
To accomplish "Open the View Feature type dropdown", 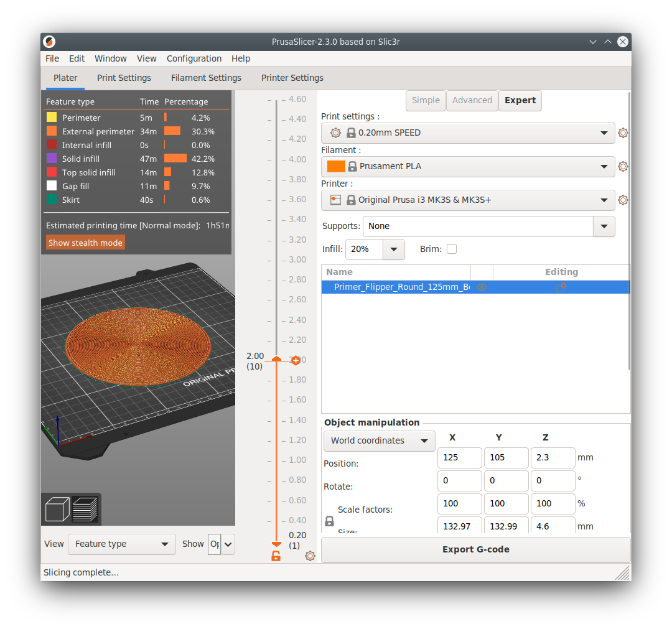I will (x=122, y=544).
